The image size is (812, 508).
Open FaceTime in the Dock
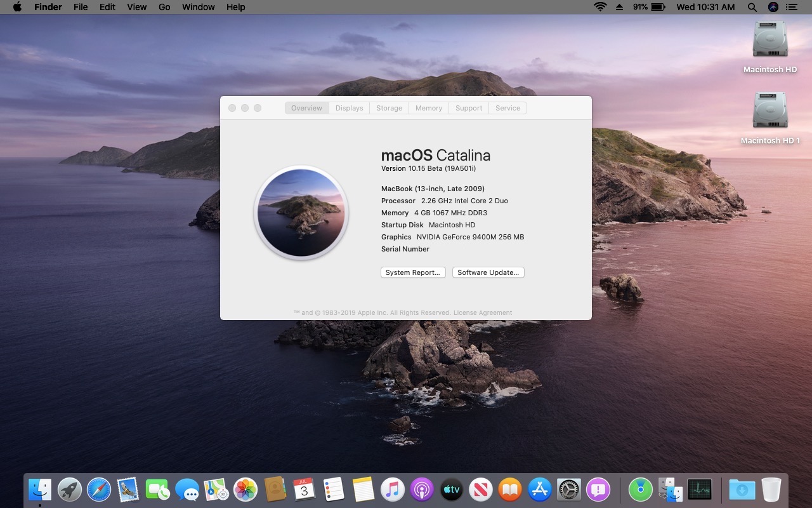pyautogui.click(x=157, y=490)
